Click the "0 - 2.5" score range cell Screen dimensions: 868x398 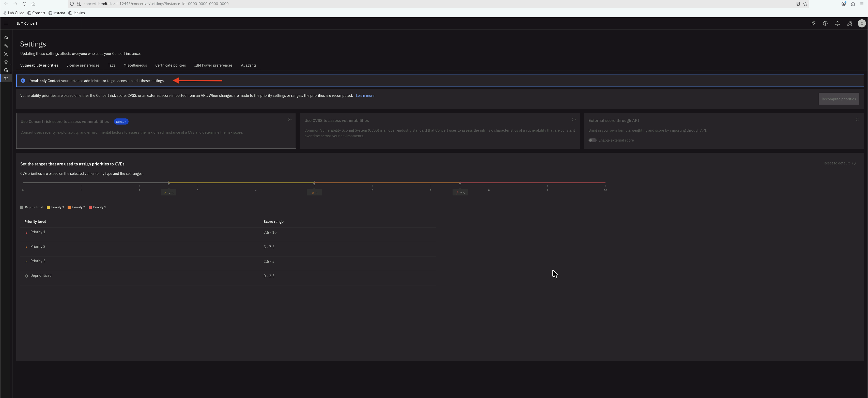tap(269, 276)
